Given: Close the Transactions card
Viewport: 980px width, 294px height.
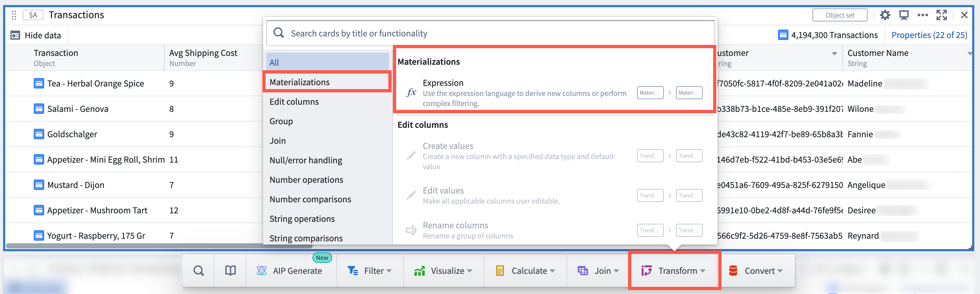Looking at the screenshot, I should (x=964, y=15).
